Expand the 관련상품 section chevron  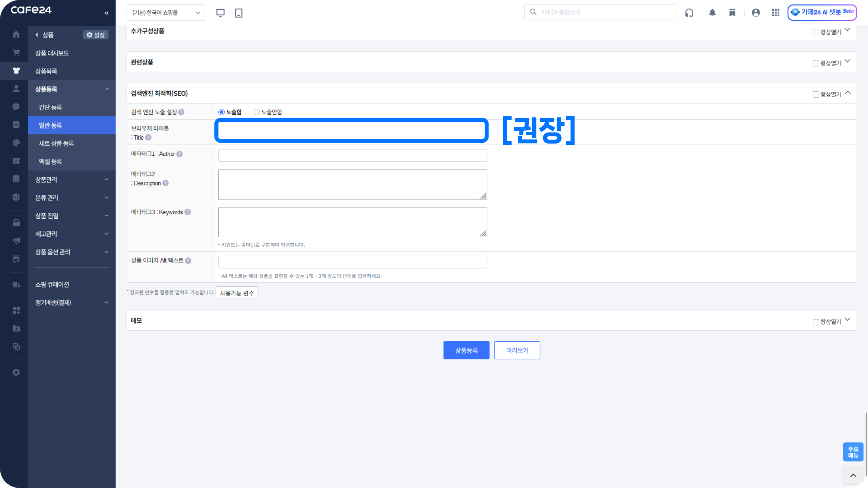[x=847, y=61]
